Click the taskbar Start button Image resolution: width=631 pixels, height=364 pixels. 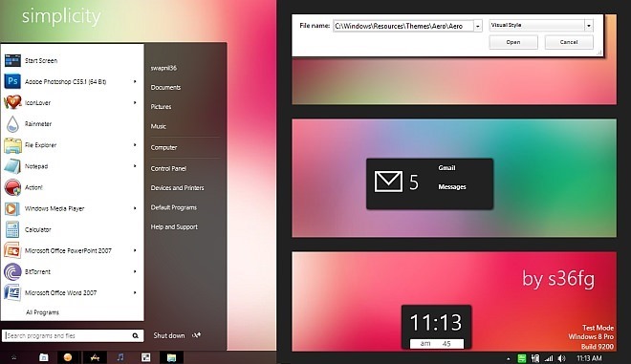tap(13, 357)
